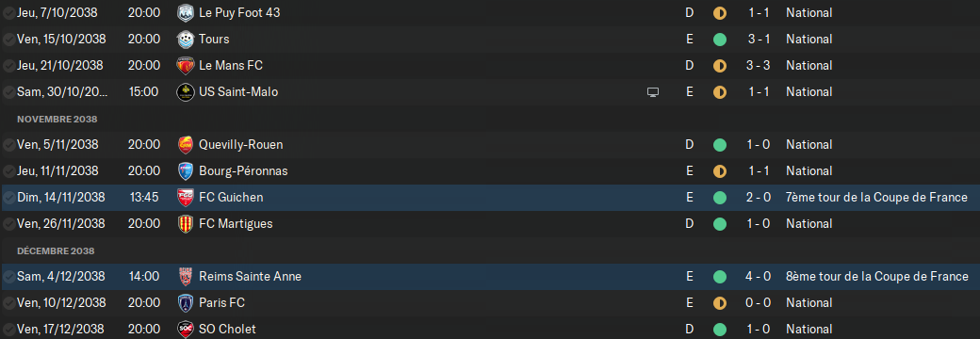Click the green win indicator for Tours match
The image size is (980, 339).
coord(719,40)
